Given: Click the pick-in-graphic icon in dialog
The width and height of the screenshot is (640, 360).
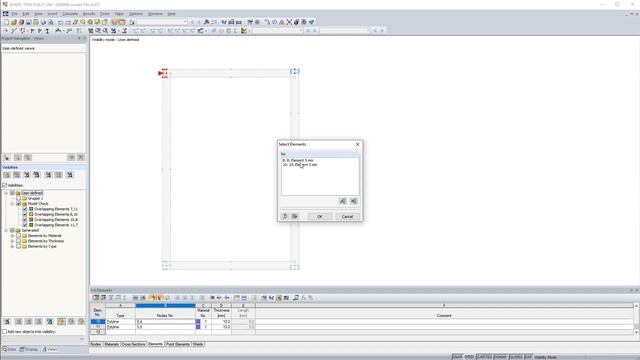Looking at the screenshot, I should pyautogui.click(x=353, y=201).
